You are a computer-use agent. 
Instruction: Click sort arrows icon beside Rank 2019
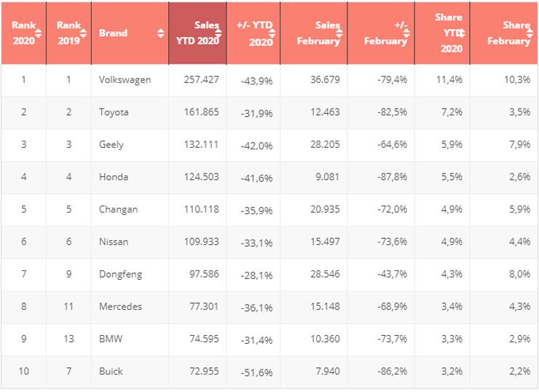click(x=83, y=33)
